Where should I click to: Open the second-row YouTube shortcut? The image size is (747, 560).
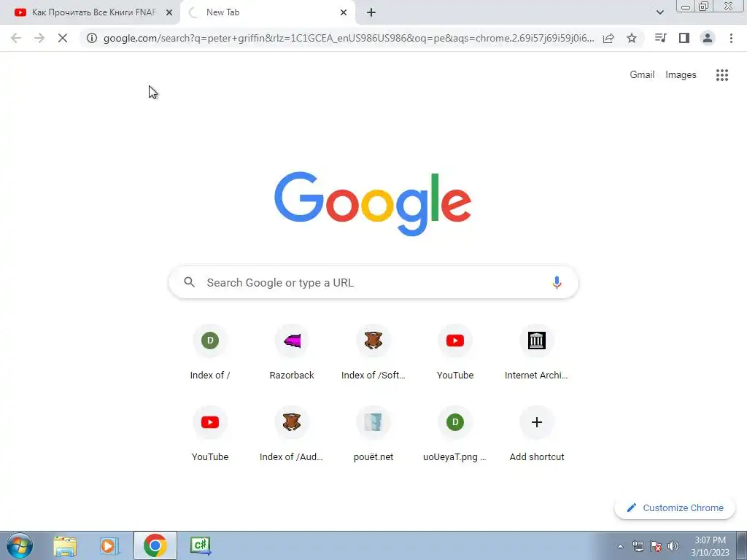tap(210, 435)
